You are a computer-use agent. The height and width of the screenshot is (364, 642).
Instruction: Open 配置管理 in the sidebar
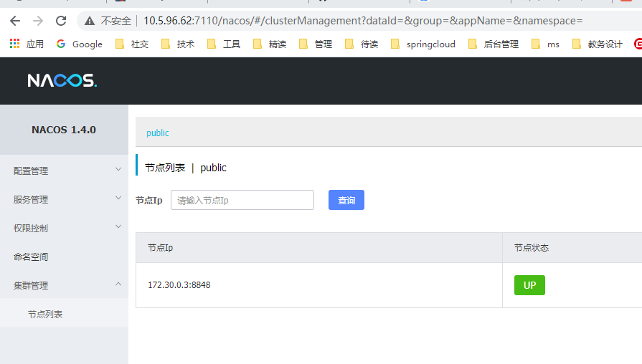(x=31, y=171)
